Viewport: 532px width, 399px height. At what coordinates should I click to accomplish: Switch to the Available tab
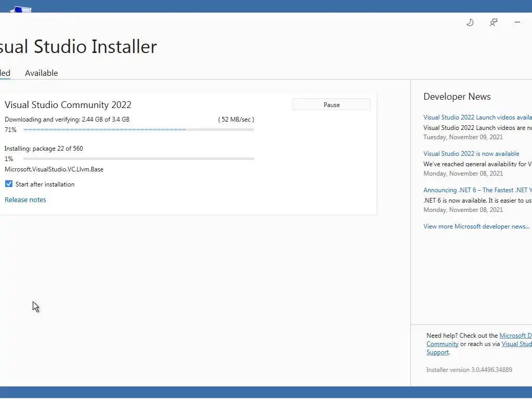(42, 73)
